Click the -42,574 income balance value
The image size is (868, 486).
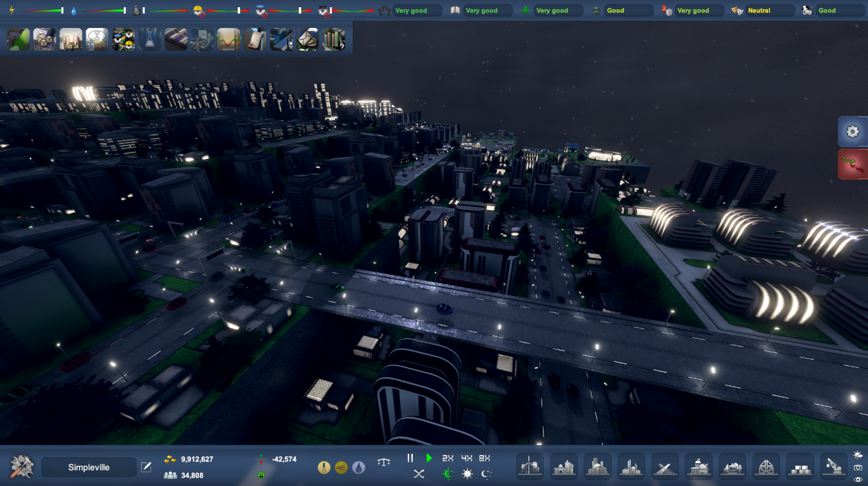284,459
